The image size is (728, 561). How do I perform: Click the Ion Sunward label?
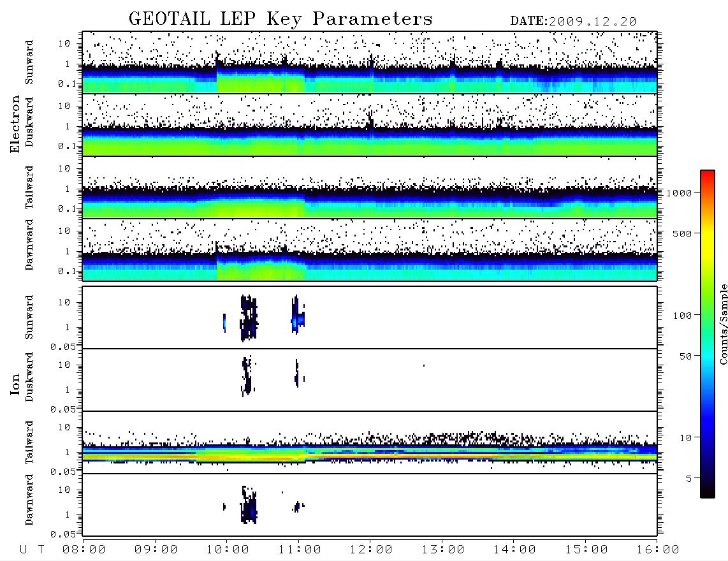pos(30,317)
